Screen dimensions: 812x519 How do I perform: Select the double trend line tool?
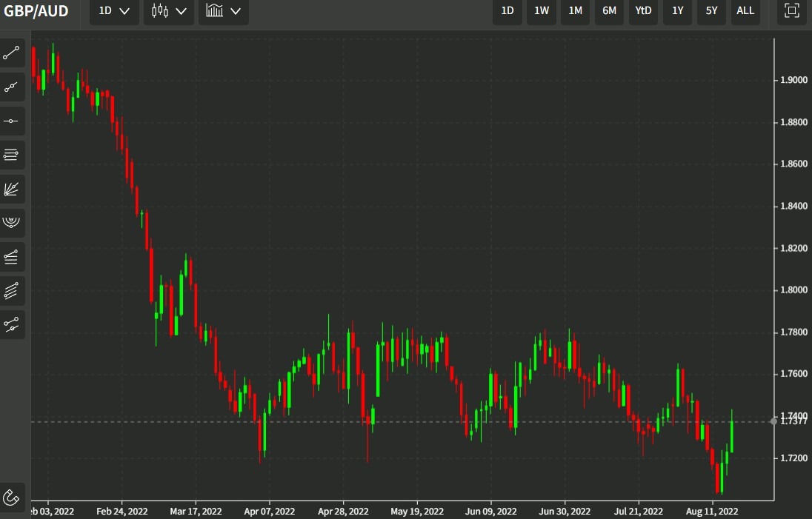pos(11,325)
